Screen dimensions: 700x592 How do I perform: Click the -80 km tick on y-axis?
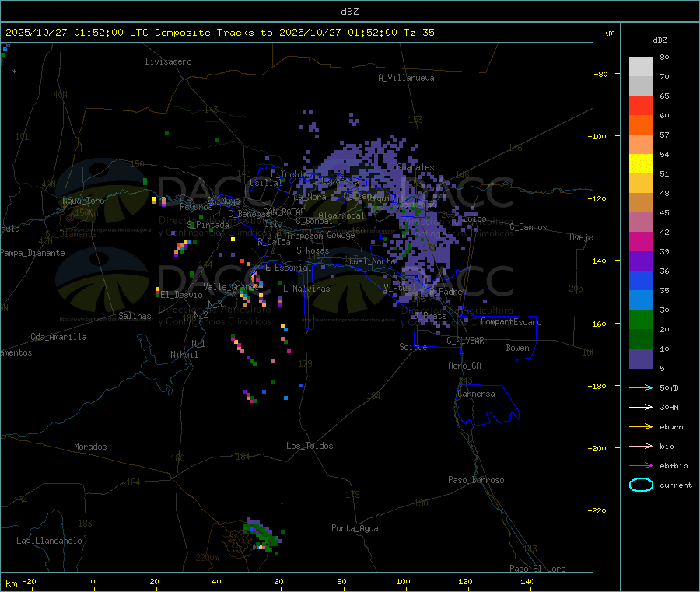pyautogui.click(x=601, y=74)
